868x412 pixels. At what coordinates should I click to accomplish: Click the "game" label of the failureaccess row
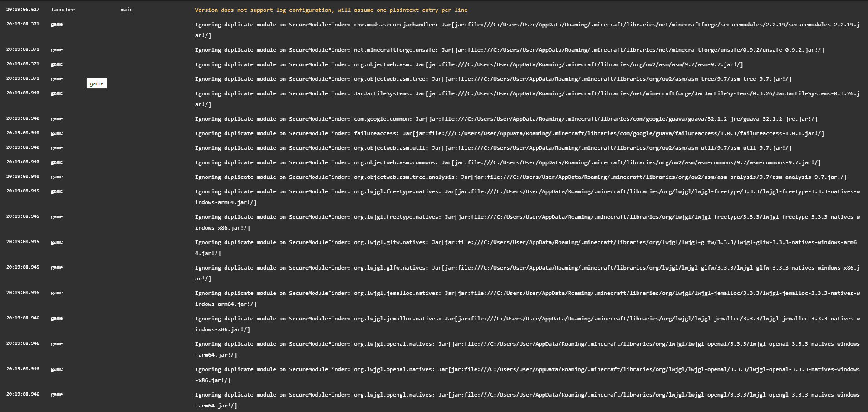click(x=57, y=133)
